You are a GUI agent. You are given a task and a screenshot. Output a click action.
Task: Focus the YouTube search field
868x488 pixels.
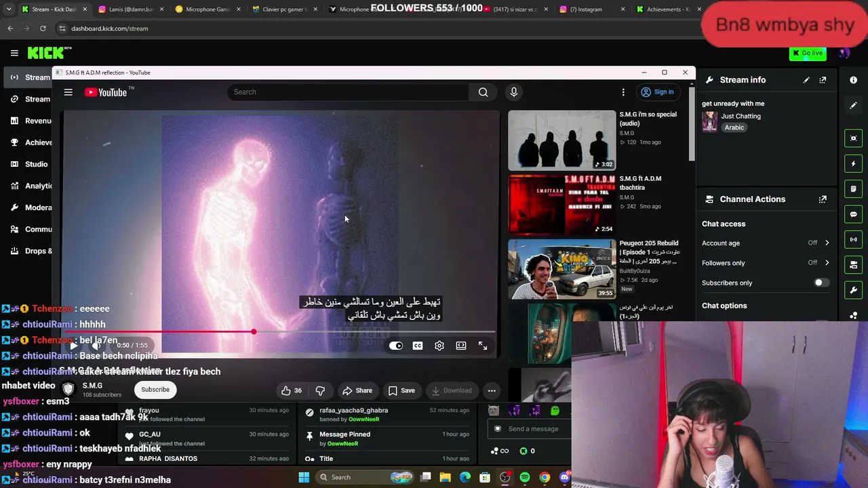pos(349,92)
